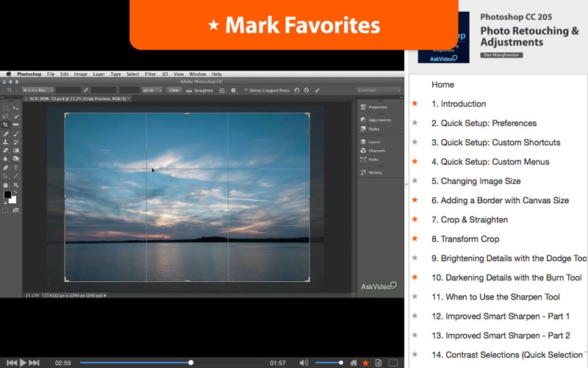588x368 pixels.
Task: Swap foreground and background colors
Action: tap(15, 192)
